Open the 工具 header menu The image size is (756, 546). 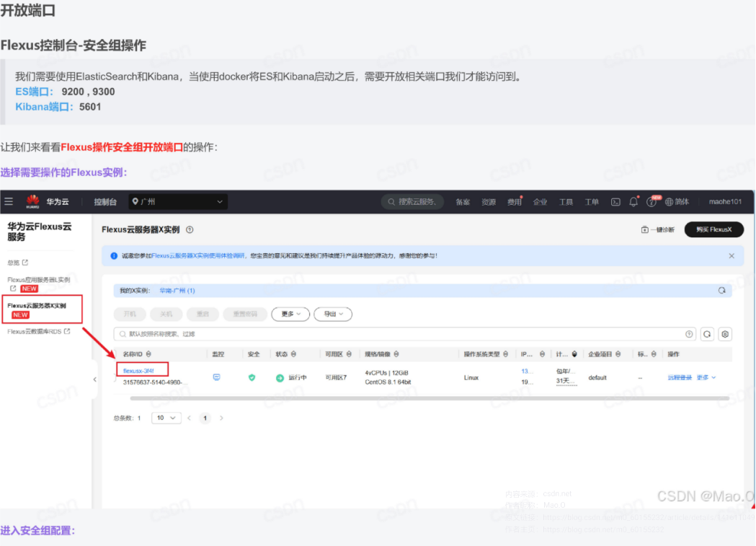coord(566,202)
